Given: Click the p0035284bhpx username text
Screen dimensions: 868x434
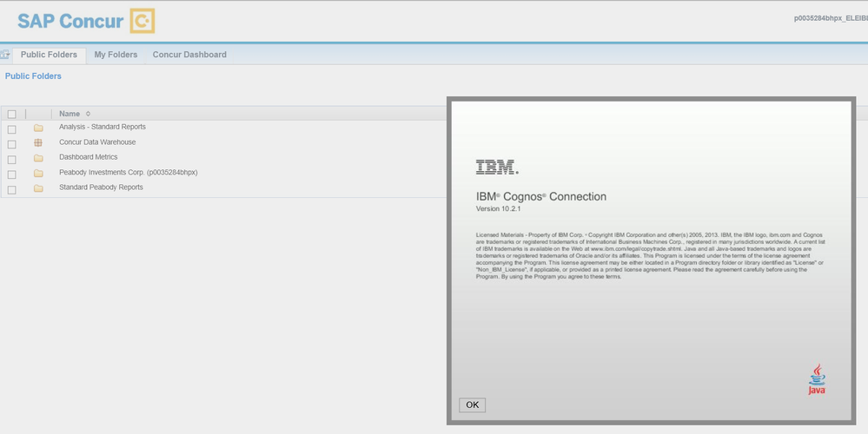Looking at the screenshot, I should [x=831, y=18].
